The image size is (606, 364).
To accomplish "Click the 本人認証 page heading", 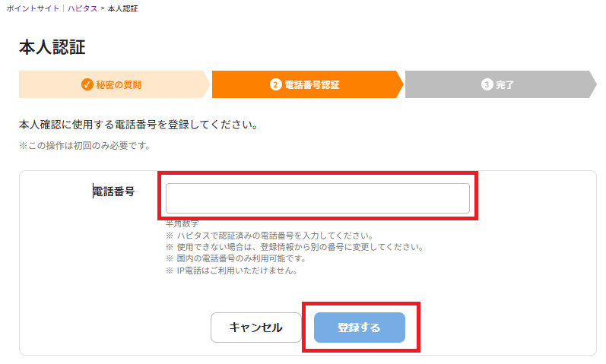I will (52, 47).
